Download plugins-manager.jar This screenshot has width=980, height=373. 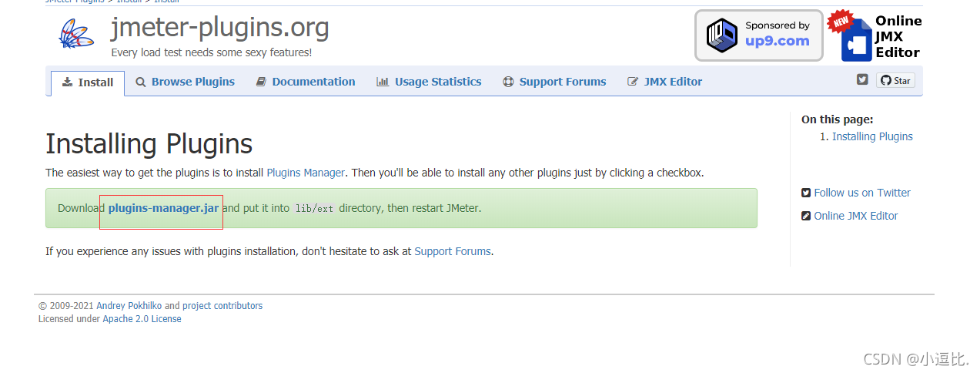[163, 208]
